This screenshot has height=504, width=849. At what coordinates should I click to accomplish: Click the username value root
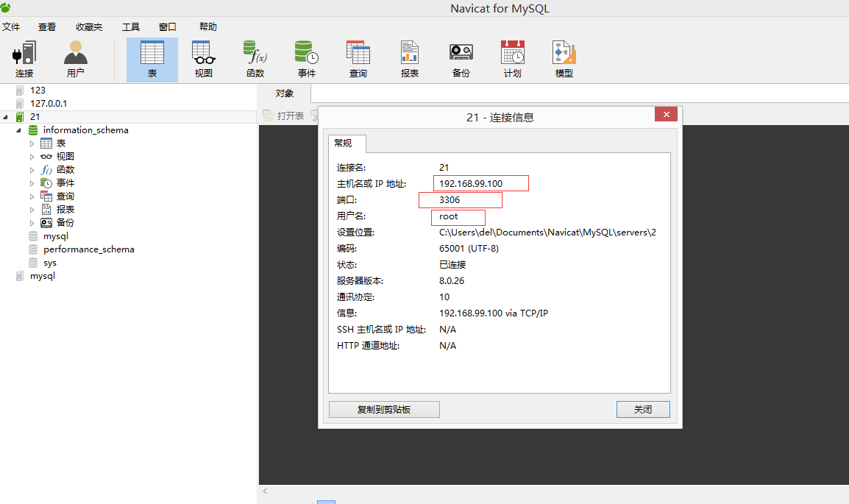pyautogui.click(x=448, y=216)
